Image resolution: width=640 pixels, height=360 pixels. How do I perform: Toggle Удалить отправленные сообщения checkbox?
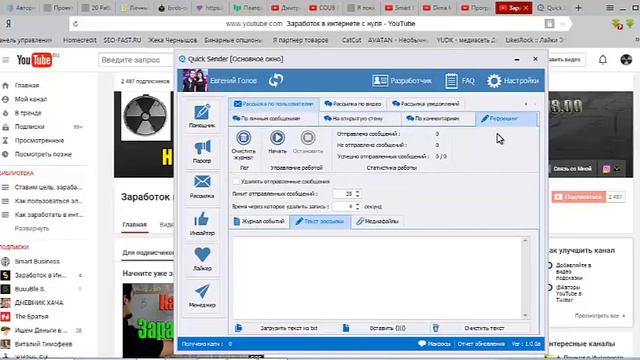236,181
